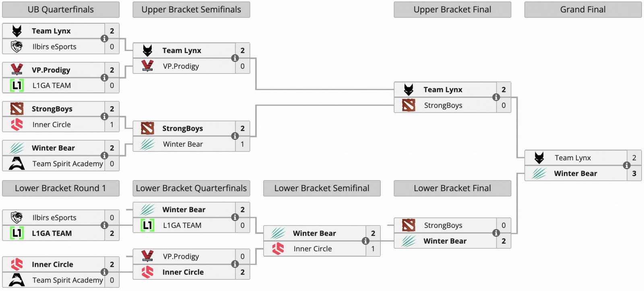Show Grand Final match details popup
The image size is (644, 291).
point(626,165)
